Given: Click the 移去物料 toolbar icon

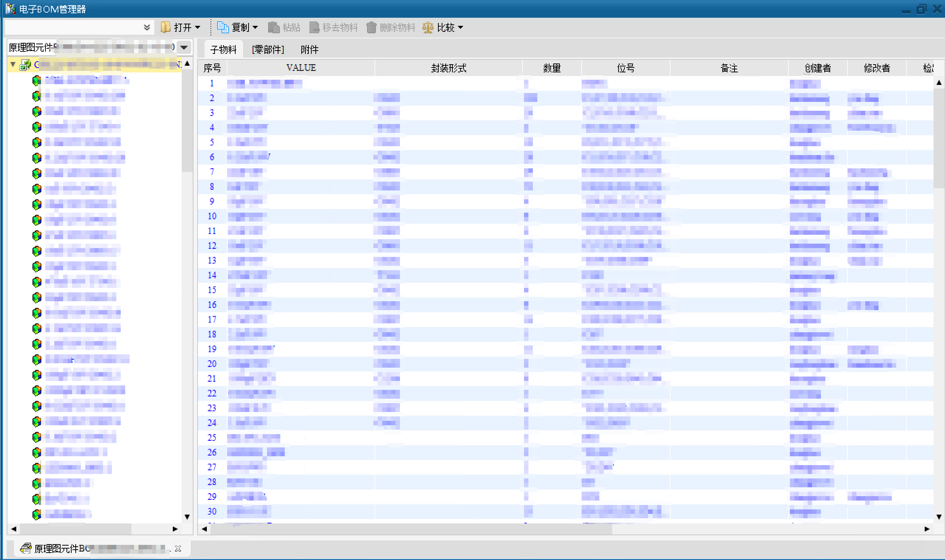Looking at the screenshot, I should click(314, 27).
